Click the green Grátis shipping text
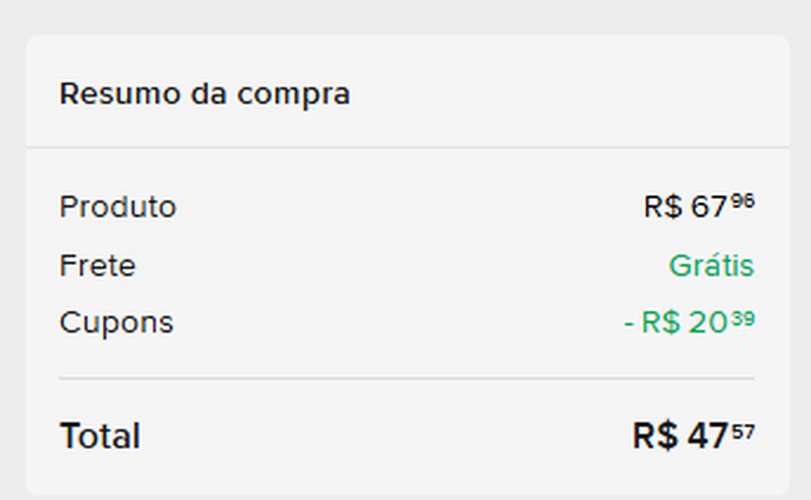 click(711, 266)
